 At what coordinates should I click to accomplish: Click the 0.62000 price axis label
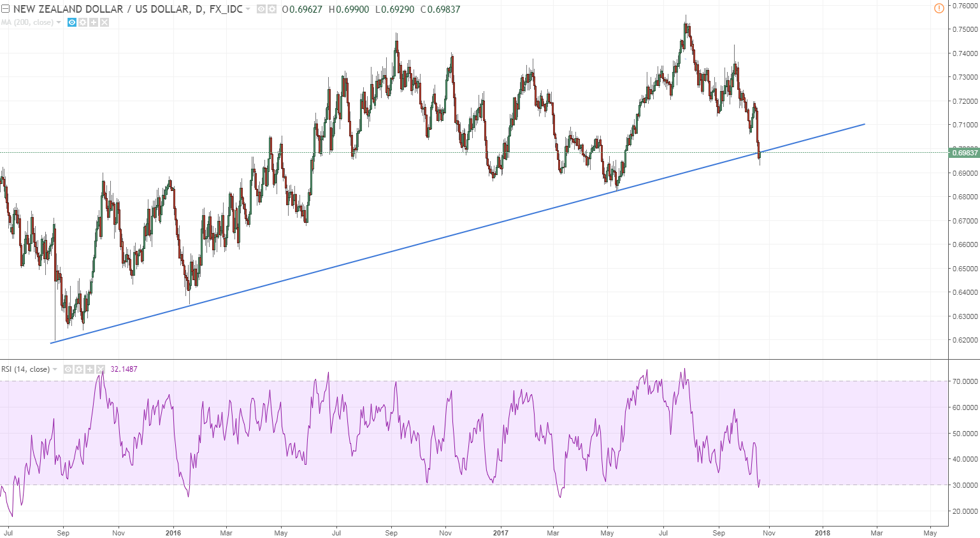(965, 340)
